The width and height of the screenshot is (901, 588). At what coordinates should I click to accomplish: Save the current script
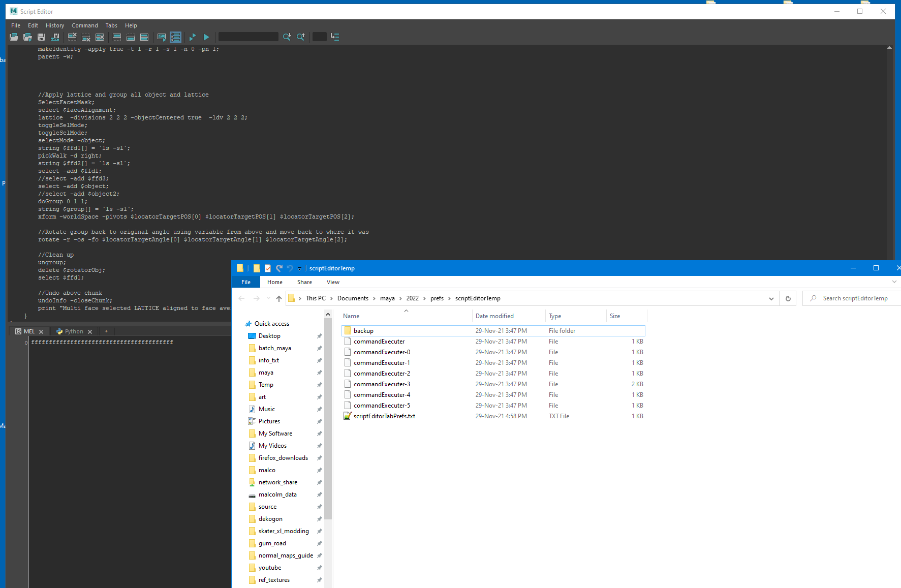[x=41, y=37]
